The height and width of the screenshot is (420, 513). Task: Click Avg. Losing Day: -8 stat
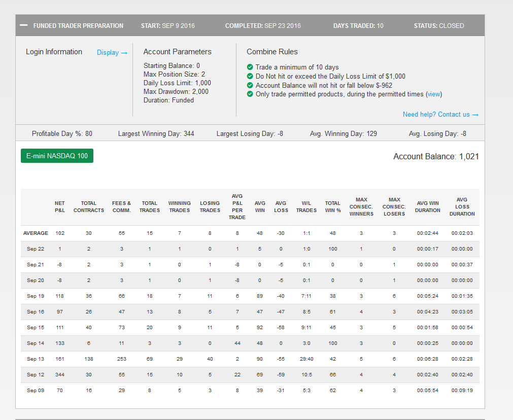pyautogui.click(x=437, y=133)
